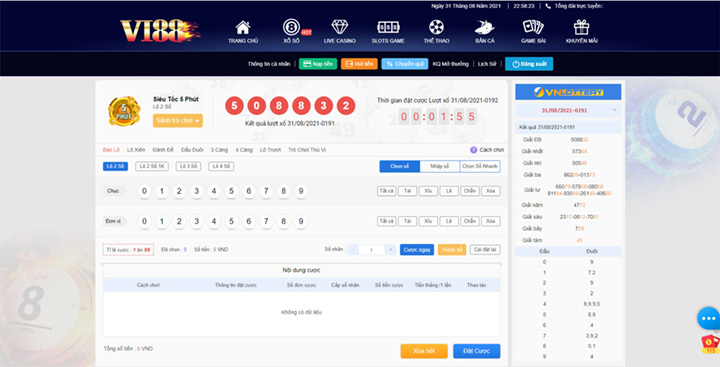The width and height of the screenshot is (720, 367).
Task: Switch to the Lô Xiên tab
Action: [x=136, y=150]
